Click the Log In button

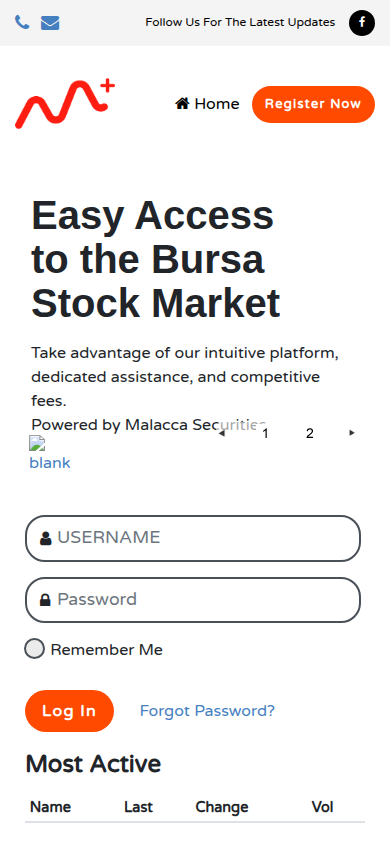[x=69, y=711]
